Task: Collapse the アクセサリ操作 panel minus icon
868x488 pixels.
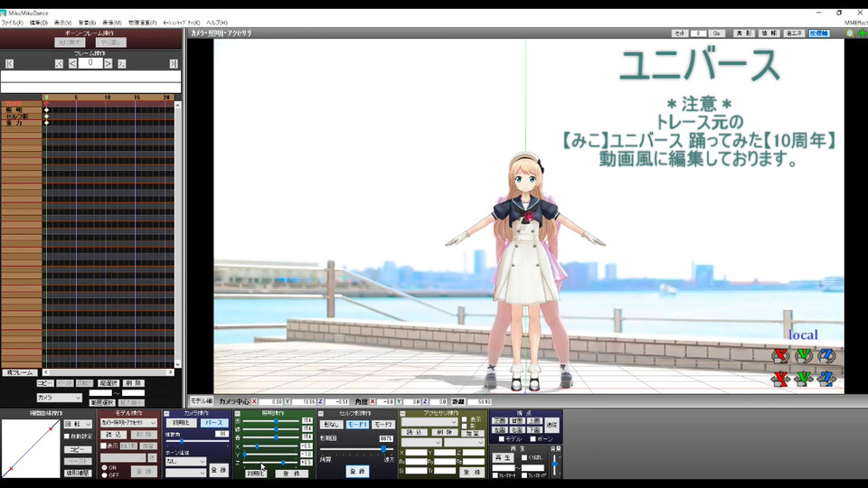Action: click(402, 413)
